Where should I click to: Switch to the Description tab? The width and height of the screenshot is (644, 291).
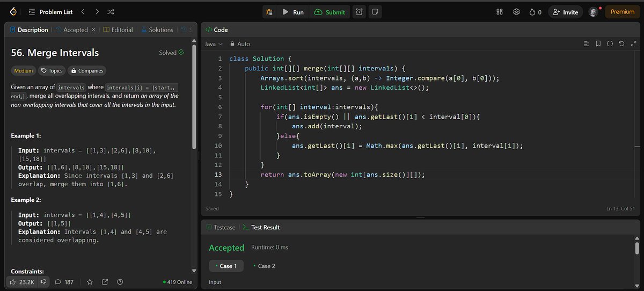pos(29,30)
